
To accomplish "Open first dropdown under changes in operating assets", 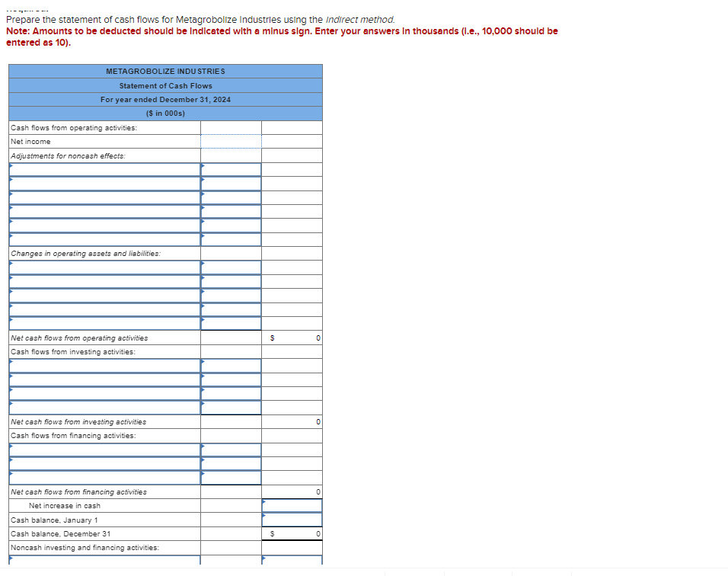I will (103, 267).
